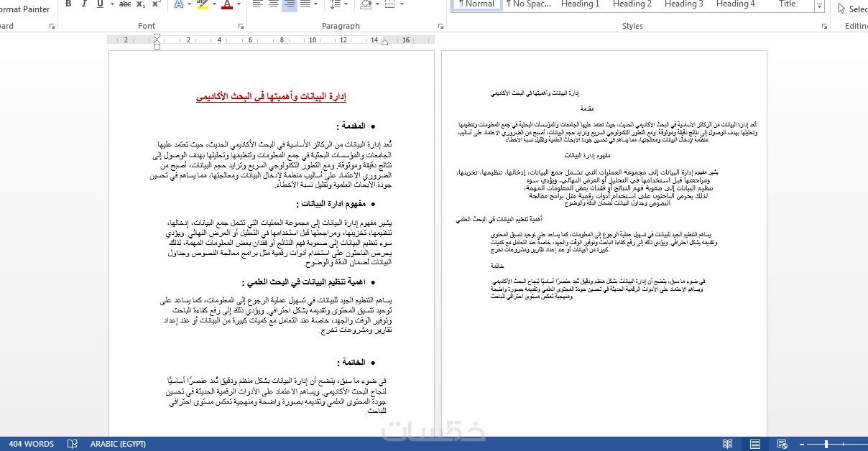Screen dimensions: 868x451
Task: Click the المقدمة heading on left page
Action: [351, 126]
